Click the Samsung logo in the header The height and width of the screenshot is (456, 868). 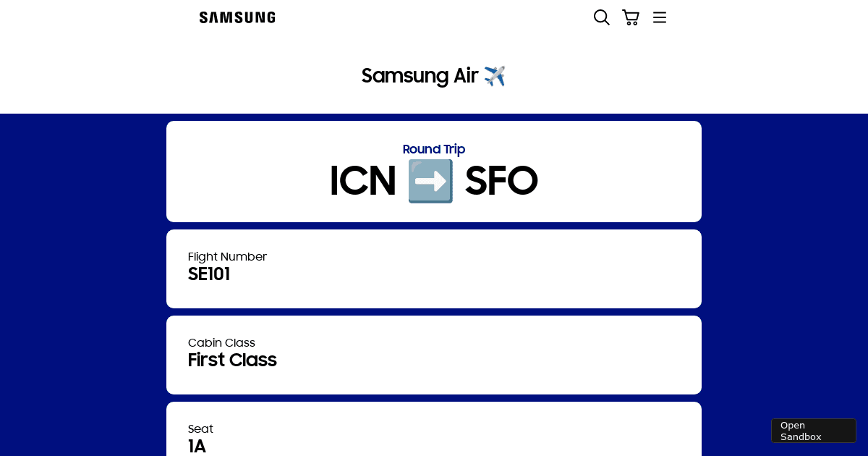pos(237,17)
